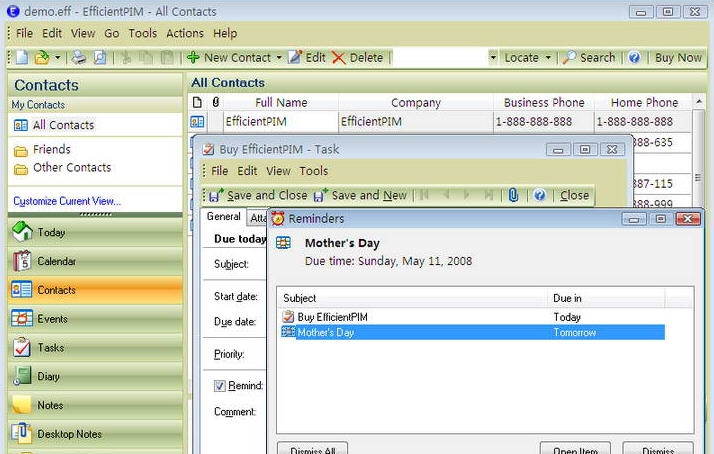
Task: Click the New document icon in main toolbar
Action: [x=22, y=58]
